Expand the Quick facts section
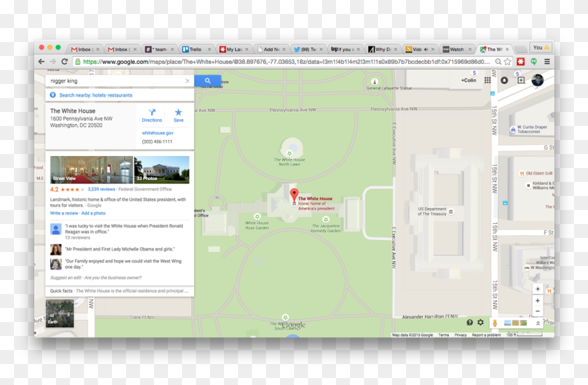 [120, 291]
